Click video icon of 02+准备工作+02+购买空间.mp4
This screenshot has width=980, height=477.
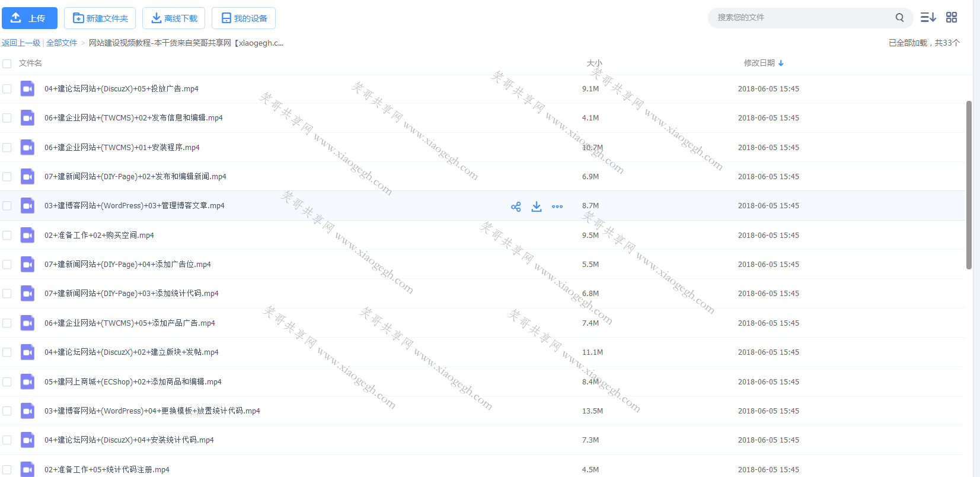click(27, 236)
